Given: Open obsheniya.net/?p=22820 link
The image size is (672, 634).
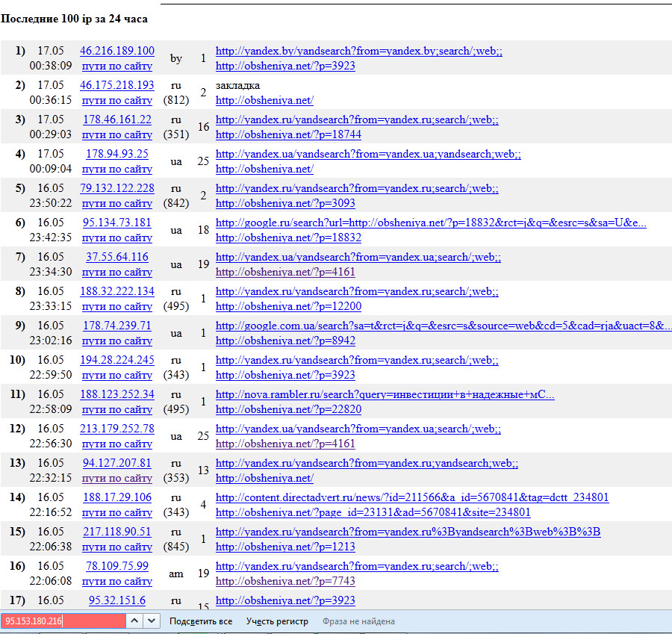Looking at the screenshot, I should pyautogui.click(x=288, y=409).
